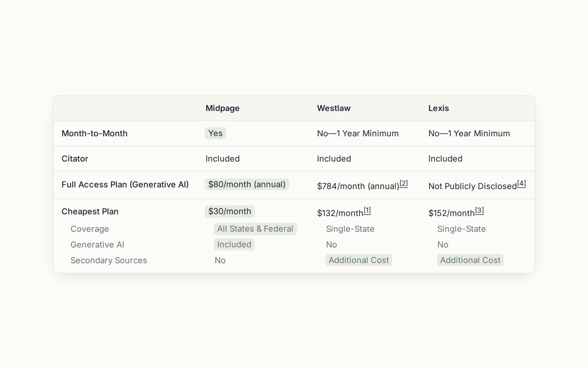Click Lexis's Included value in Citator row

[x=445, y=159]
